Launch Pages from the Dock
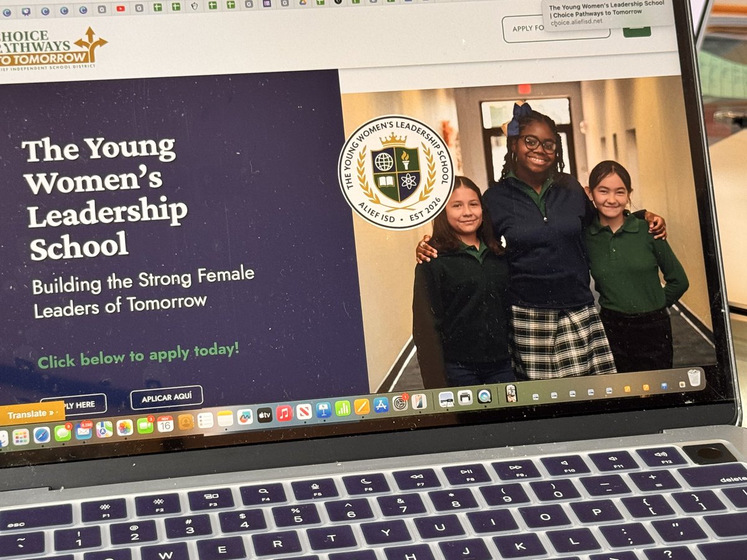747x560 pixels. (362, 406)
